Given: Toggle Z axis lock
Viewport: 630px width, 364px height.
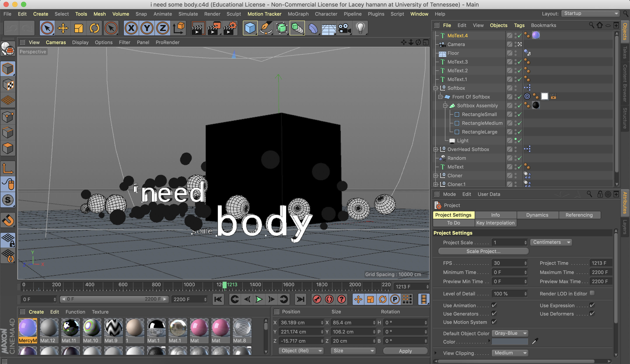Looking at the screenshot, I should 163,28.
